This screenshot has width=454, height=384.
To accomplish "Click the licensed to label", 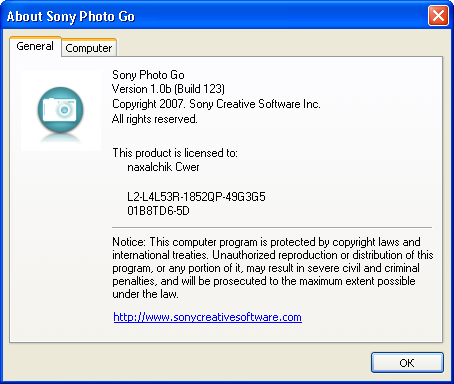I will coord(175,153).
